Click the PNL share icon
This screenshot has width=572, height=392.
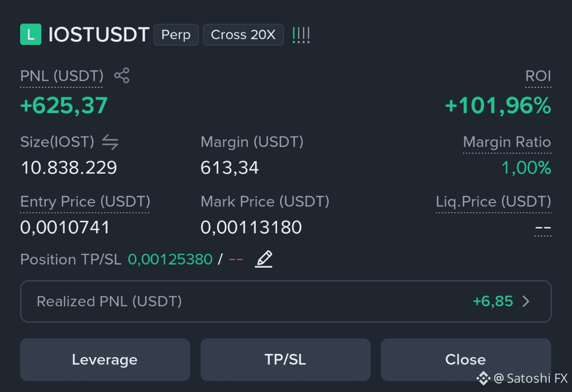coord(122,76)
